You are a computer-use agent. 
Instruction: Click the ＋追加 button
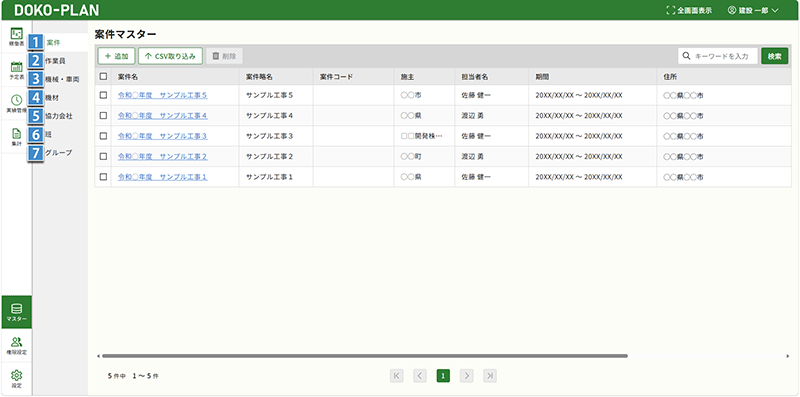pos(116,56)
